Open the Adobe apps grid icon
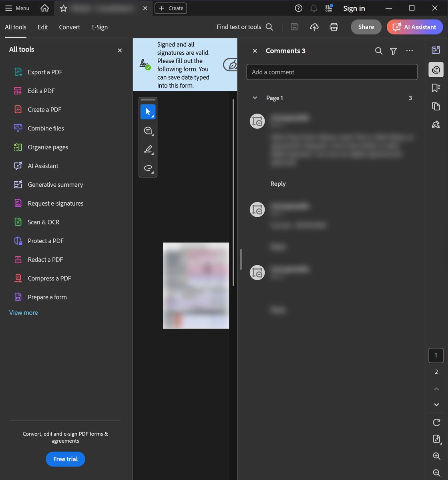Viewport: 448px width, 480px height. (329, 8)
